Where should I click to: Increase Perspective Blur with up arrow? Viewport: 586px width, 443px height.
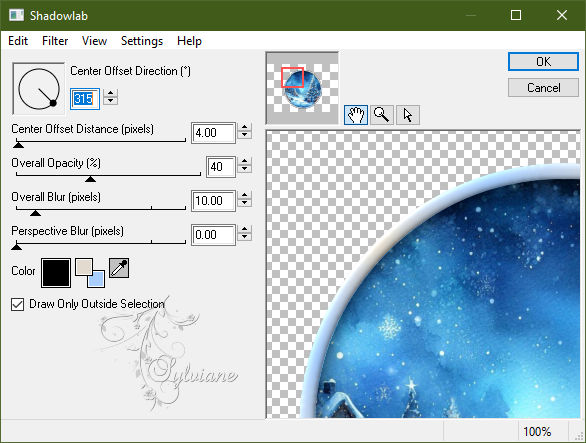coord(244,229)
